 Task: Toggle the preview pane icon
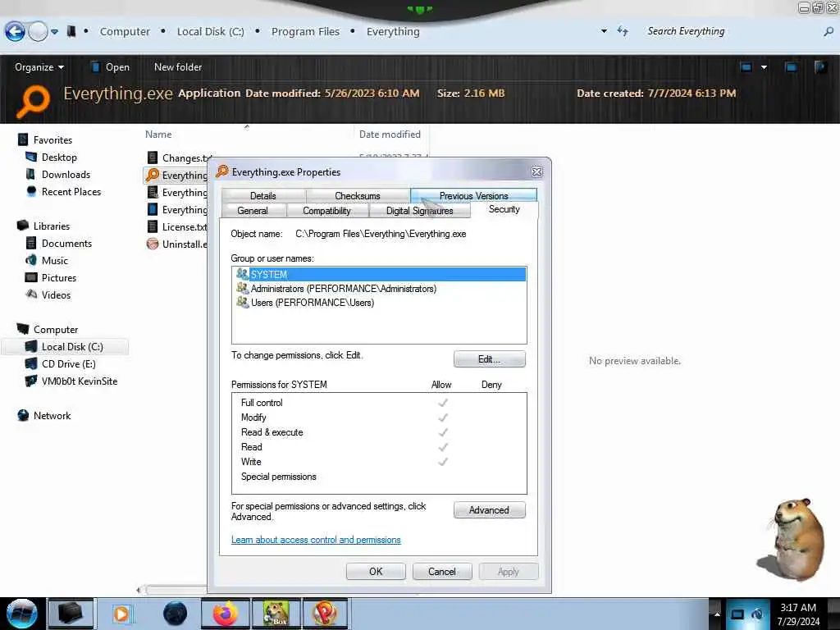791,67
